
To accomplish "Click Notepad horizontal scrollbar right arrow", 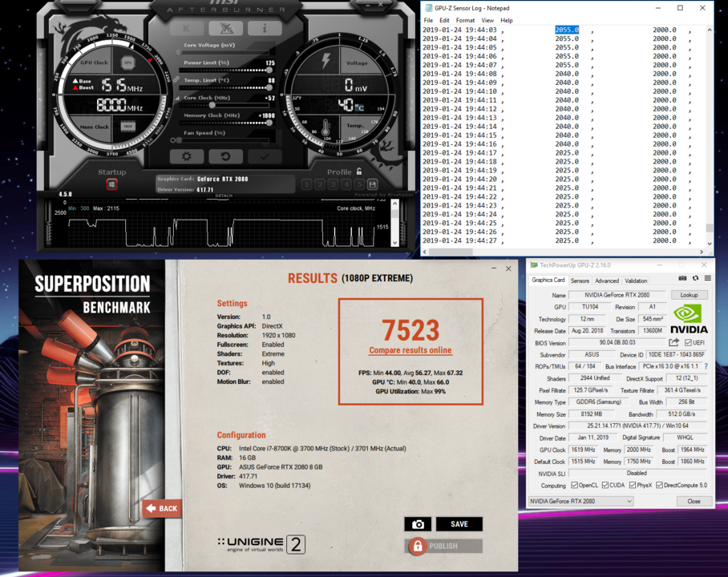I will (702, 252).
